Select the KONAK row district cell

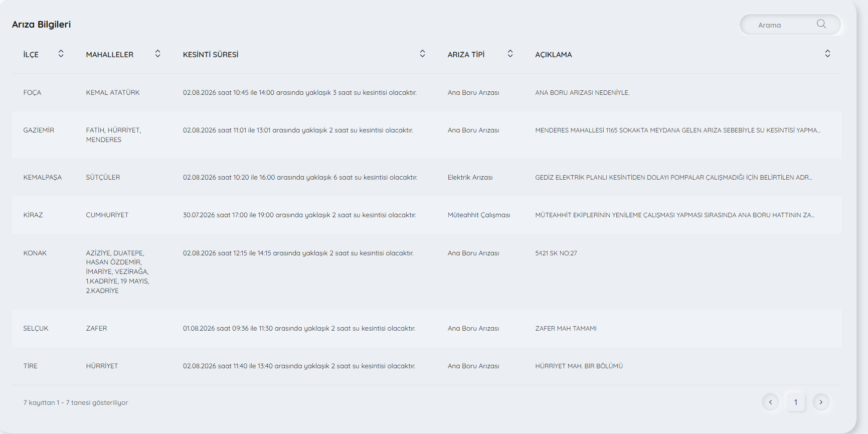point(35,253)
